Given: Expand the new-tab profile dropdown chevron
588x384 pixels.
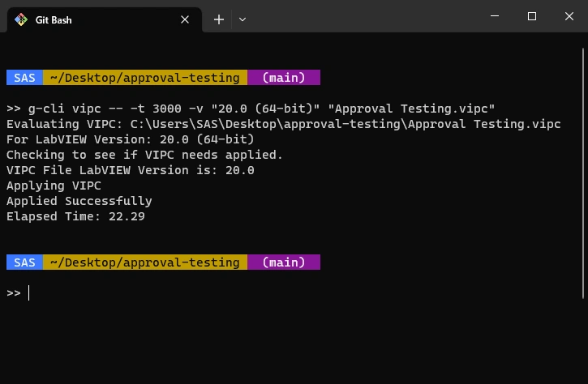Looking at the screenshot, I should tap(242, 19).
